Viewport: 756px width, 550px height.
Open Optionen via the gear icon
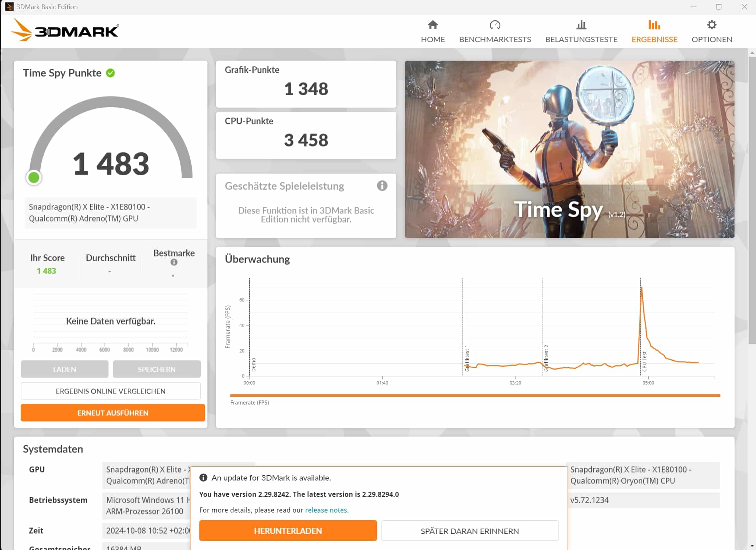(712, 25)
